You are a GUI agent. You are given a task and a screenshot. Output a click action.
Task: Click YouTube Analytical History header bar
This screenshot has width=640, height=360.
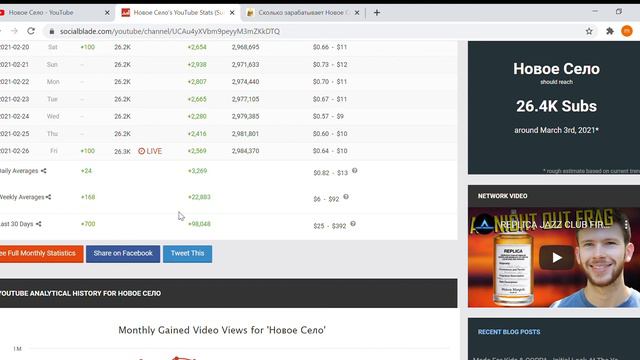[229, 293]
